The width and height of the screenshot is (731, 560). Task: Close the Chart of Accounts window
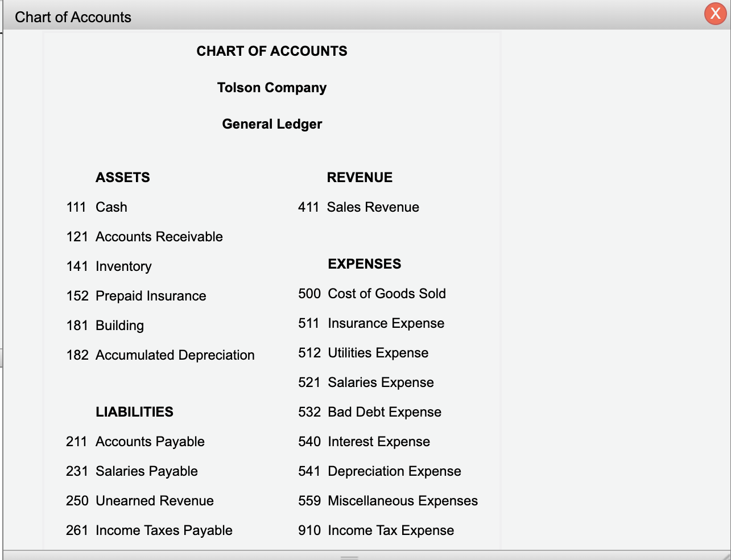click(715, 14)
